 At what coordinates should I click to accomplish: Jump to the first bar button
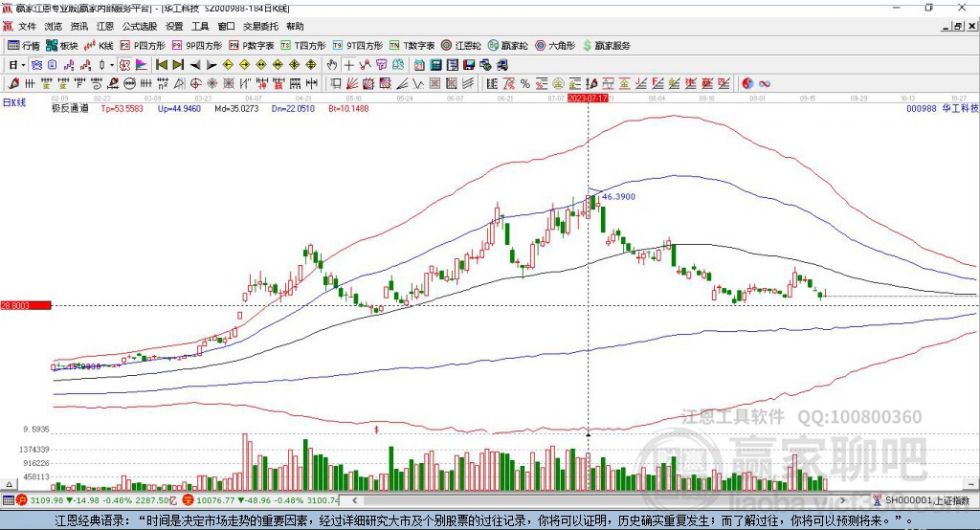[161, 65]
